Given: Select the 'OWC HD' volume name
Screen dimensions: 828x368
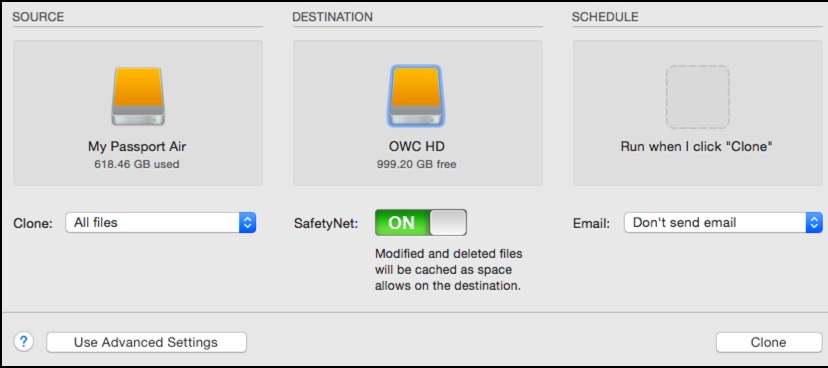Looking at the screenshot, I should click(x=417, y=146).
